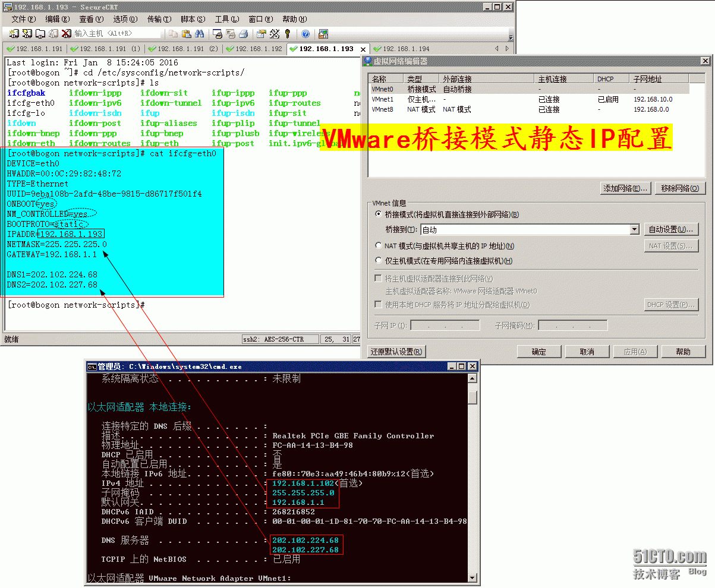This screenshot has height=588, width=715.
Task: Select the VMnet1 row in network list
Action: tap(530, 99)
